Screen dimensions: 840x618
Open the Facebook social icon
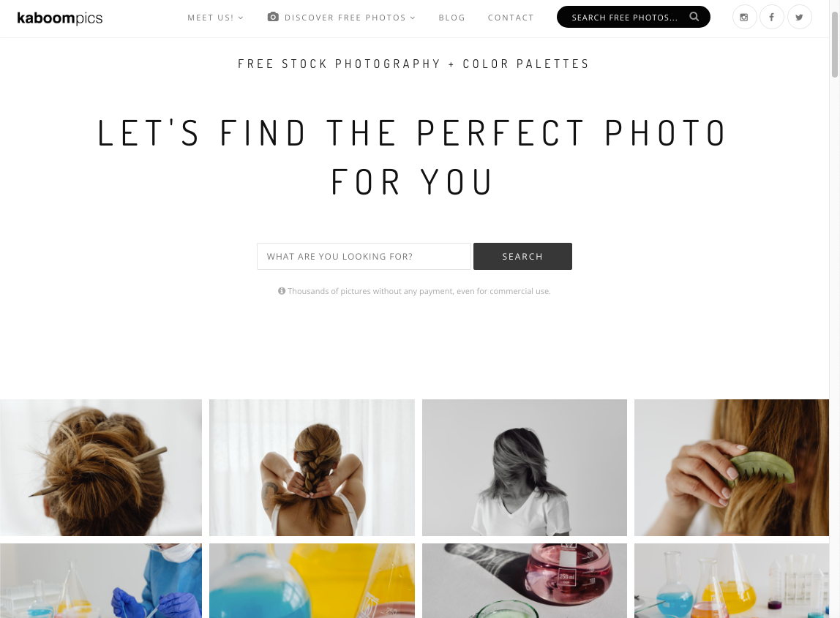771,17
